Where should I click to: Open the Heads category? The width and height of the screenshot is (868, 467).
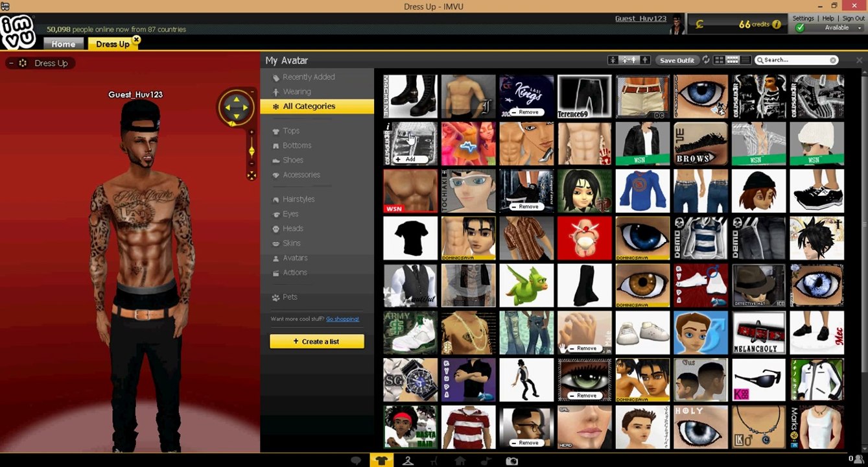click(x=293, y=228)
